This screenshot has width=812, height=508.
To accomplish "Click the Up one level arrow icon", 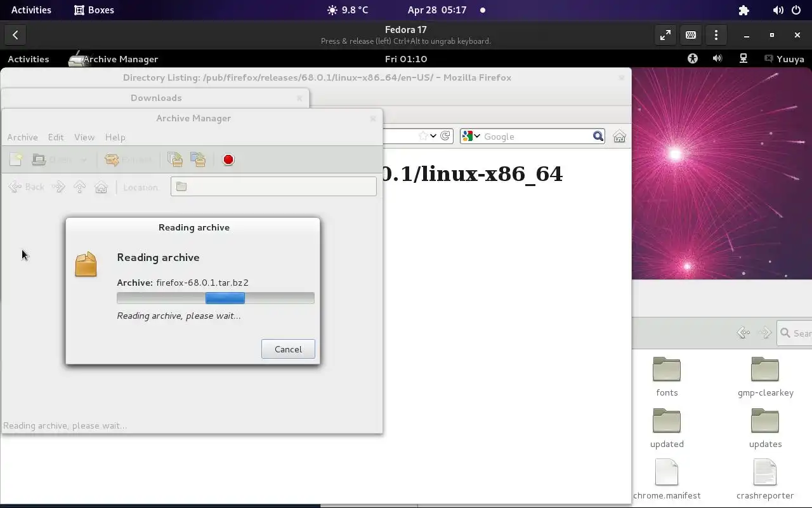I will tap(79, 187).
